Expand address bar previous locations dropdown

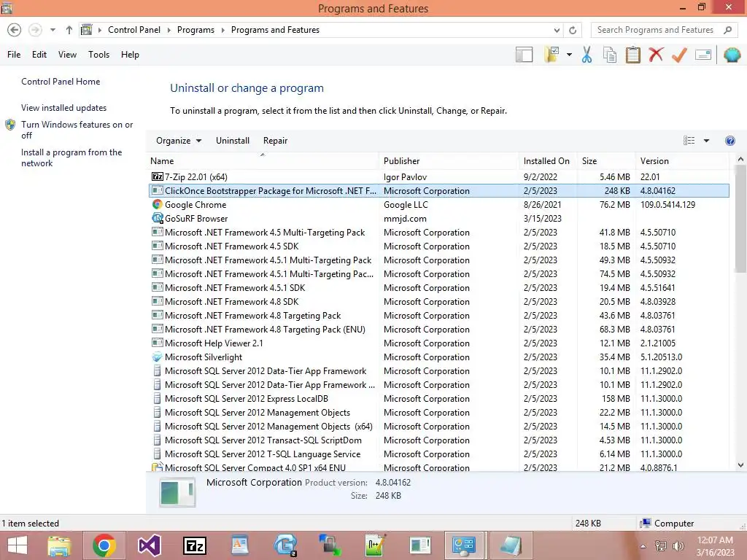pos(557,30)
